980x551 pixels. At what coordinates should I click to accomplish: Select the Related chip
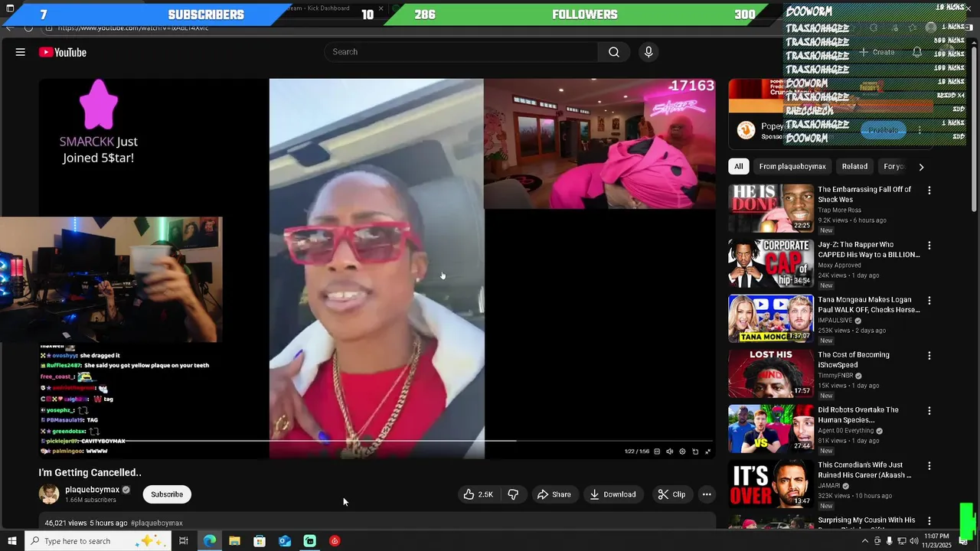coord(854,167)
